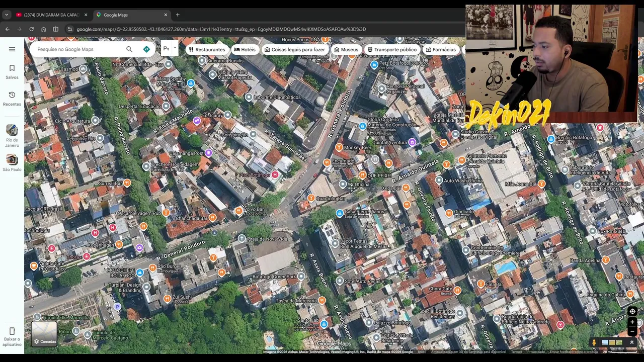Click the address bar URL

[221, 29]
